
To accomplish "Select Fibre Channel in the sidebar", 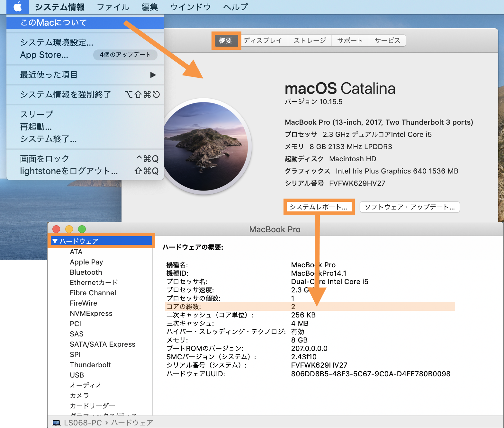I will (x=93, y=293).
